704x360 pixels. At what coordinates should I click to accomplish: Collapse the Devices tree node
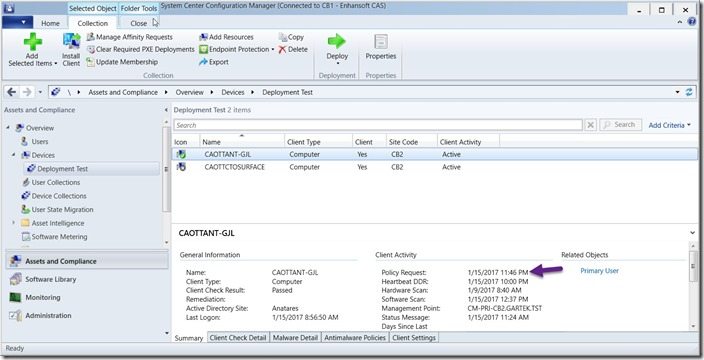point(14,155)
